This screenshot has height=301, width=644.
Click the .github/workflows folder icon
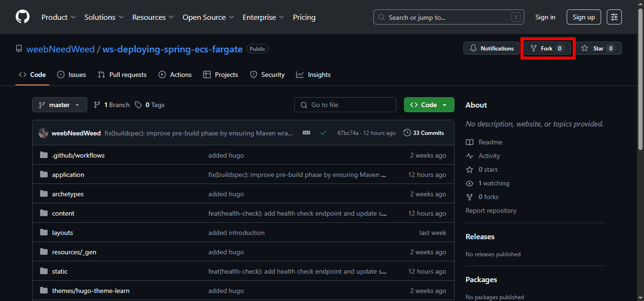point(44,155)
